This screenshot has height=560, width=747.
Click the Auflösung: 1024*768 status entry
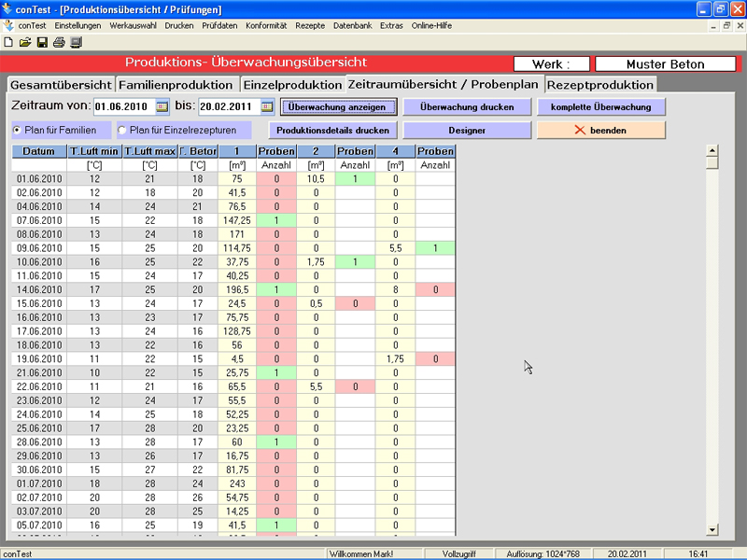point(543,553)
